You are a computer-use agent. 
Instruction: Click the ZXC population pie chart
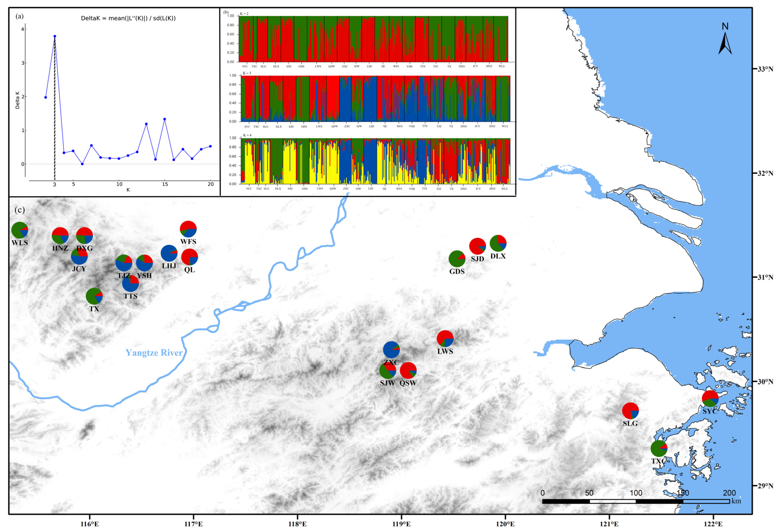[391, 350]
